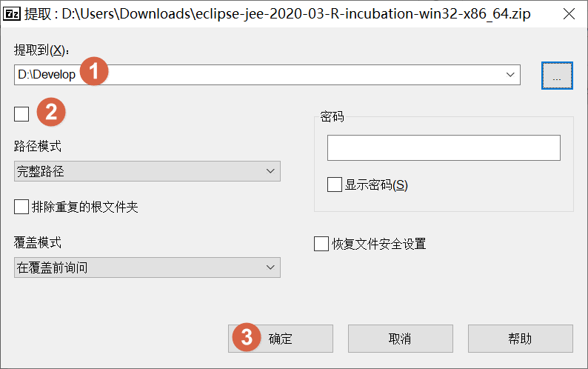
Task: Click the 7z icon in the title bar
Action: tap(12, 15)
